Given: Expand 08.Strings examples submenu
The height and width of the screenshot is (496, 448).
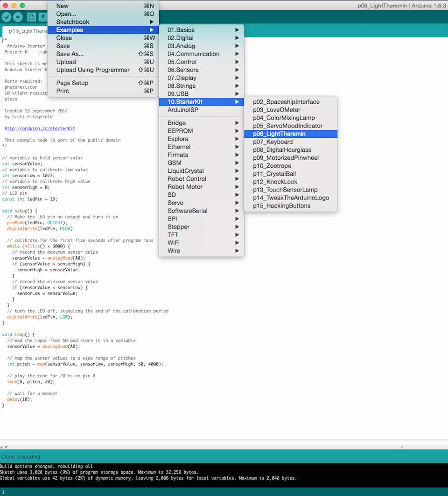Looking at the screenshot, I should point(202,86).
